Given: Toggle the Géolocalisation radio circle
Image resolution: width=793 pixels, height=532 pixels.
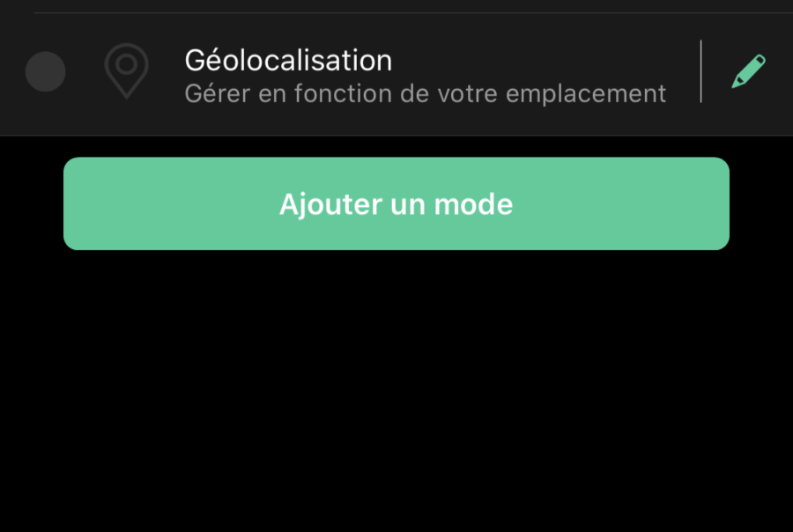Looking at the screenshot, I should 46,71.
